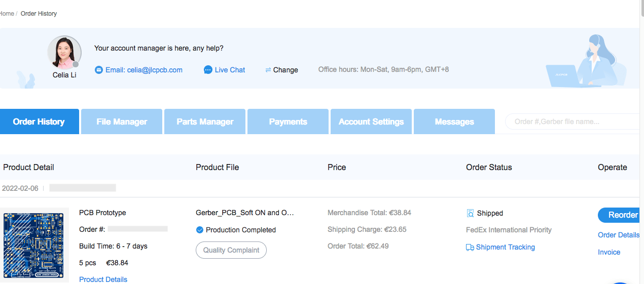Open the Invoice link

[609, 252]
